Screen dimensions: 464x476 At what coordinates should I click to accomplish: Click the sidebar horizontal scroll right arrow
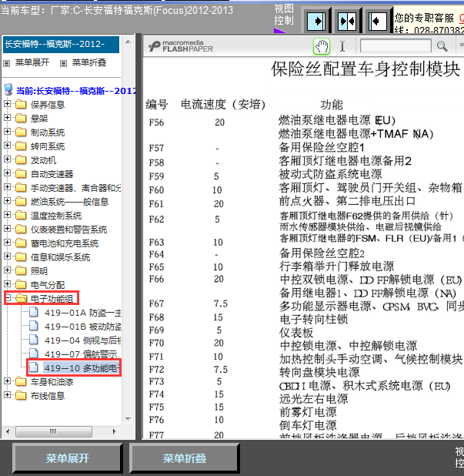[115, 431]
